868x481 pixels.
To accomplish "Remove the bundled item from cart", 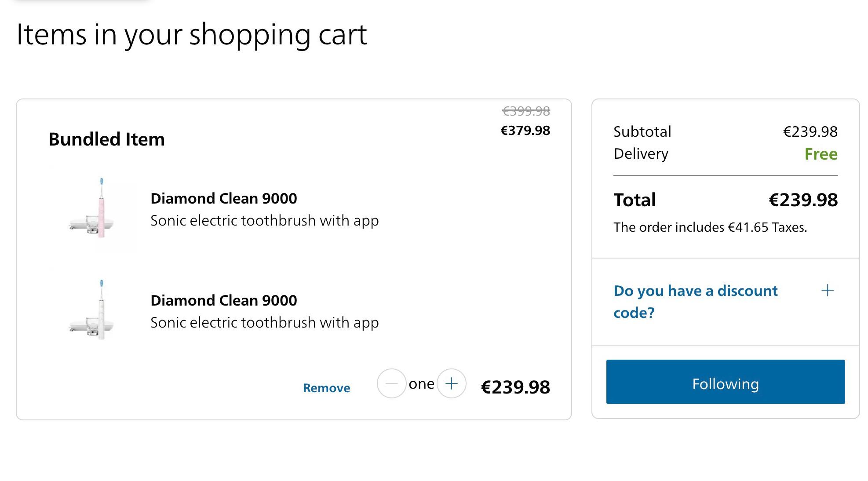I will pyautogui.click(x=327, y=388).
